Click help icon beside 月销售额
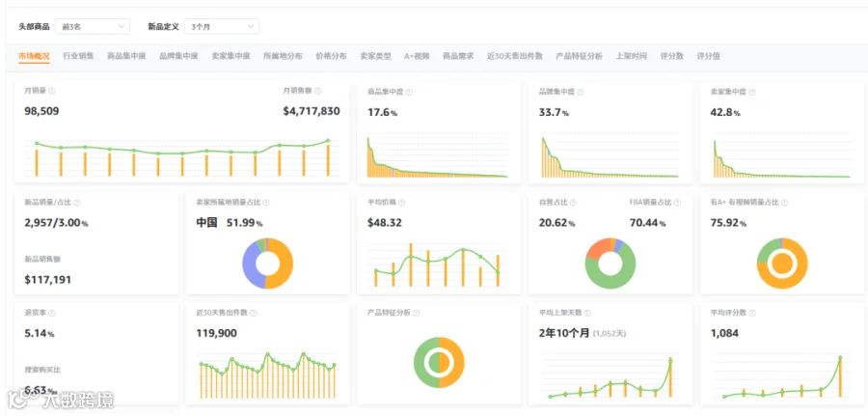The height and width of the screenshot is (416, 868). (x=317, y=91)
